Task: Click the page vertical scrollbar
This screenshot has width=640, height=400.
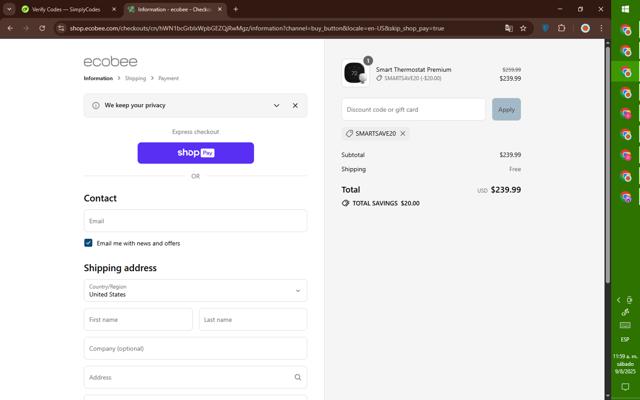Action: [607, 163]
